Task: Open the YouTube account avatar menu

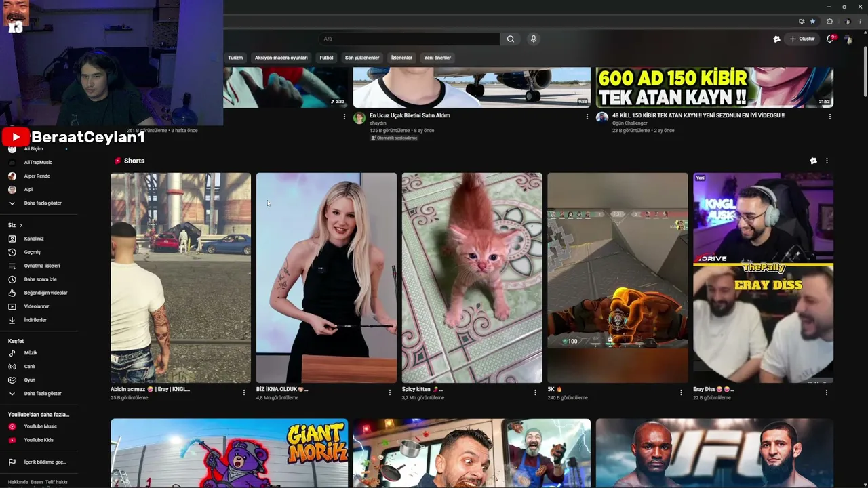Action: (848, 39)
